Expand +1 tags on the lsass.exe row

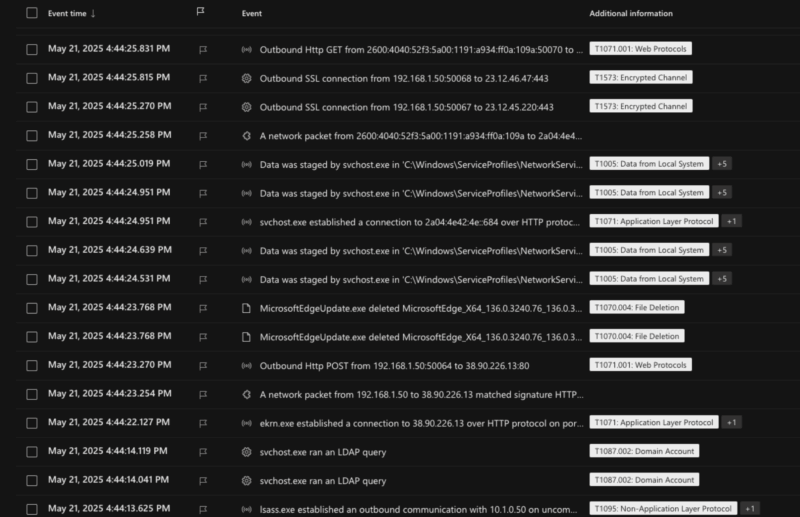[750, 509]
